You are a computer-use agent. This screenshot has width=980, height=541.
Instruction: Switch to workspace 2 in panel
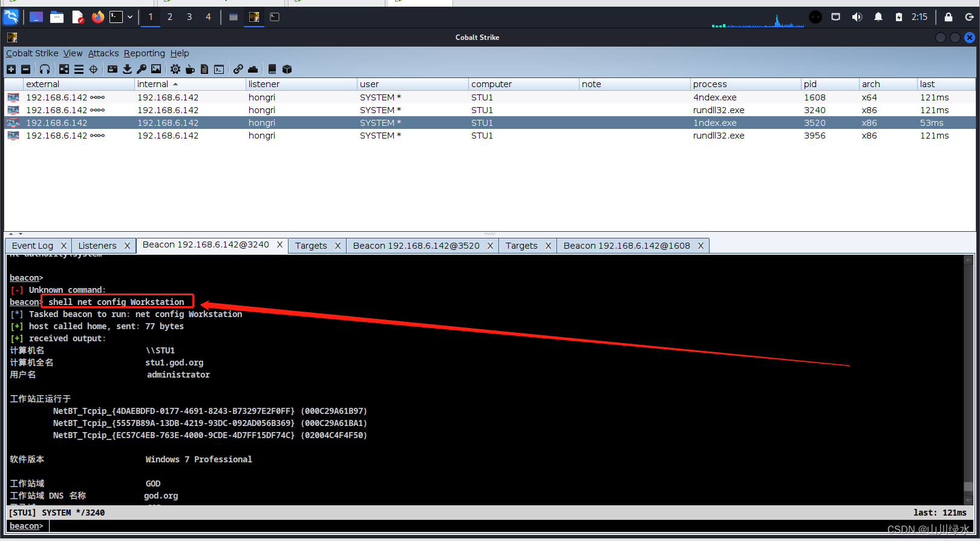click(170, 17)
